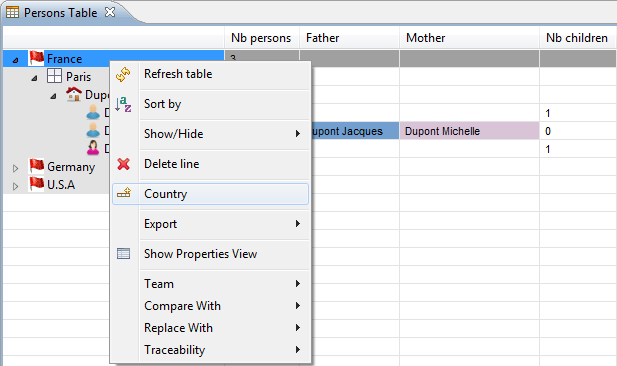Click the Show Properties View icon
The width and height of the screenshot is (617, 366).
click(124, 254)
